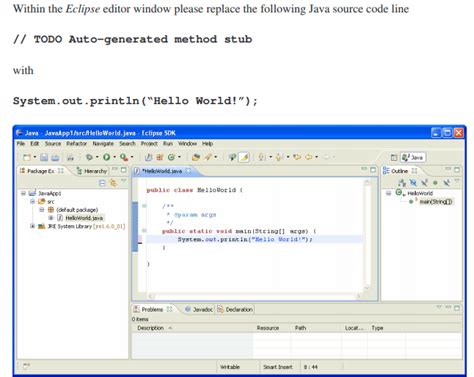The height and width of the screenshot is (377, 474).
Task: Click the Open Perspective toolbar icon
Action: point(394,157)
